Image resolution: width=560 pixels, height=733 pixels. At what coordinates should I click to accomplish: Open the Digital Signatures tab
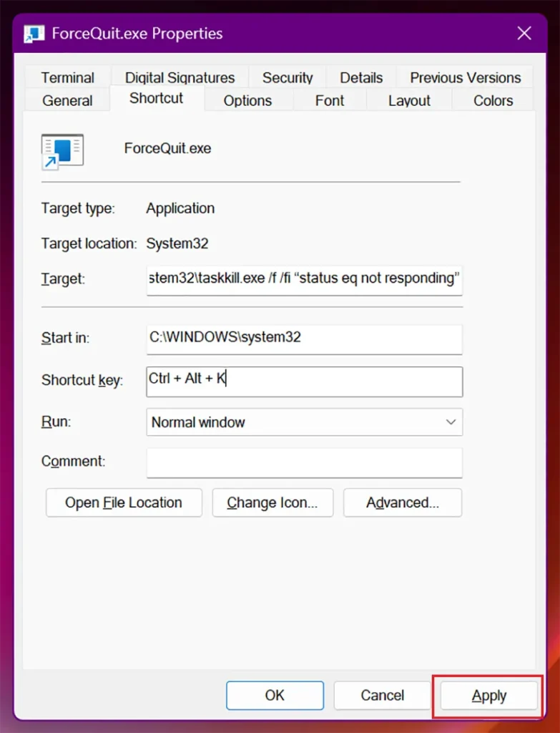(x=180, y=77)
